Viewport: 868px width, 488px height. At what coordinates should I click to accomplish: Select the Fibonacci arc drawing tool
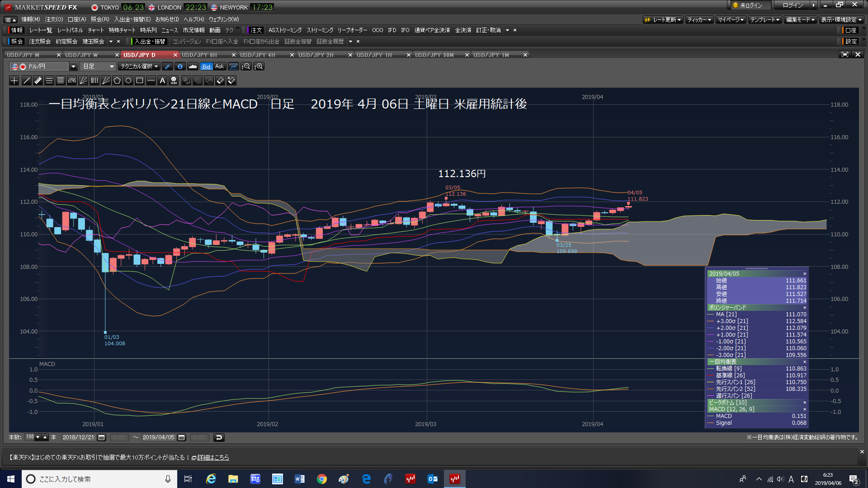[72, 80]
